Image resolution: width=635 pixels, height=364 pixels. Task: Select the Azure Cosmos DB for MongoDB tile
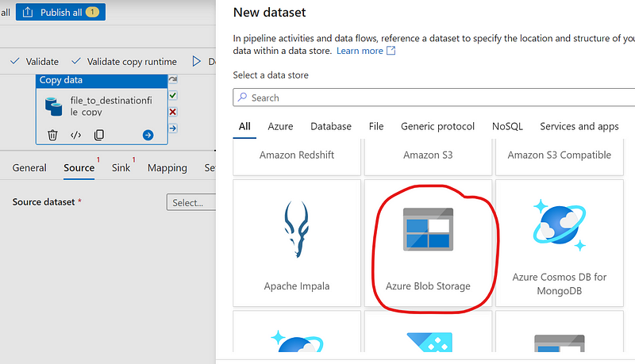coord(560,243)
